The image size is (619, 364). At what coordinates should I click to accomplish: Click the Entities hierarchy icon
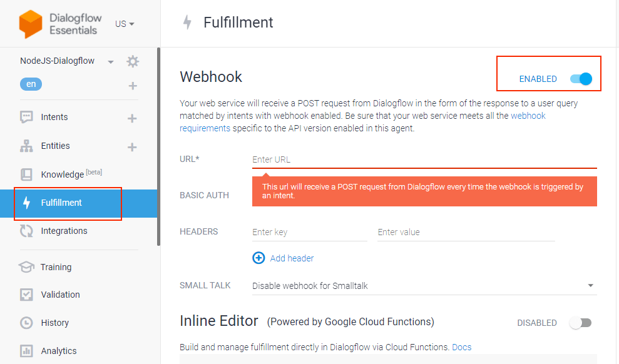point(26,146)
